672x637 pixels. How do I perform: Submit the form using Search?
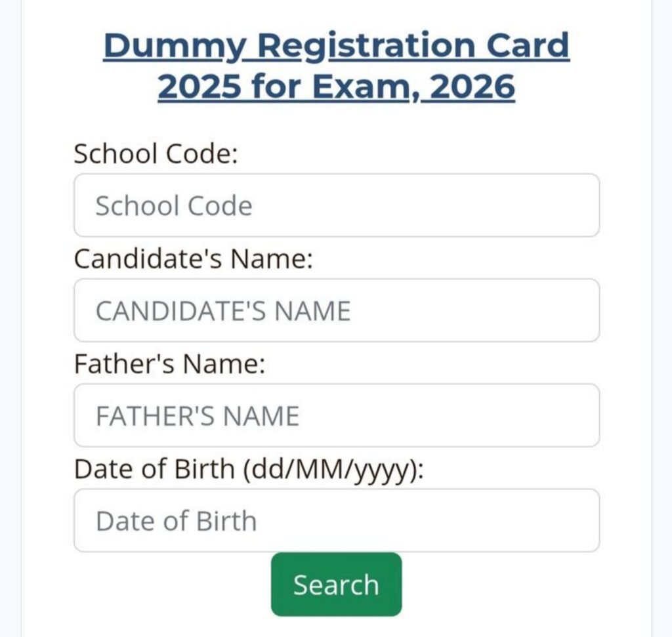tap(336, 584)
